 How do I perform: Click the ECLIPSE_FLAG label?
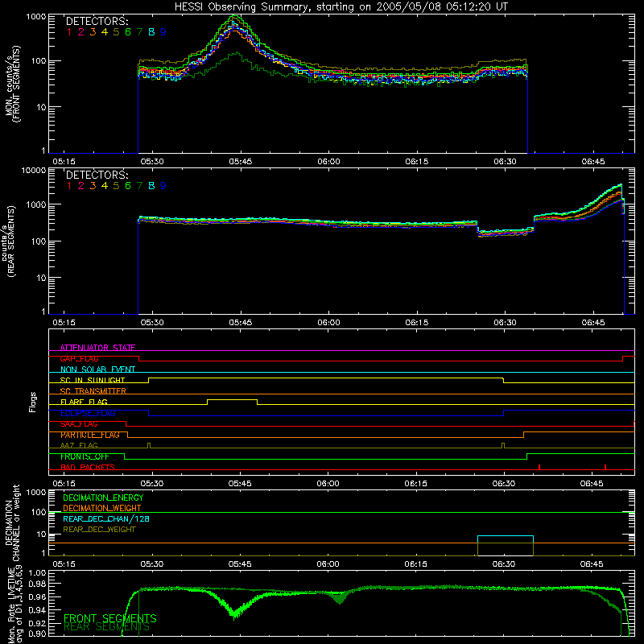88,413
